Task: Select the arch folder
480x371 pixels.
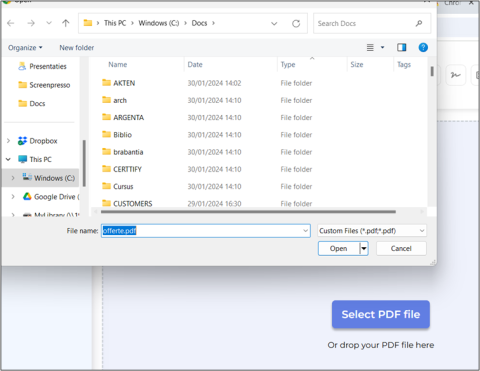Action: tap(120, 100)
